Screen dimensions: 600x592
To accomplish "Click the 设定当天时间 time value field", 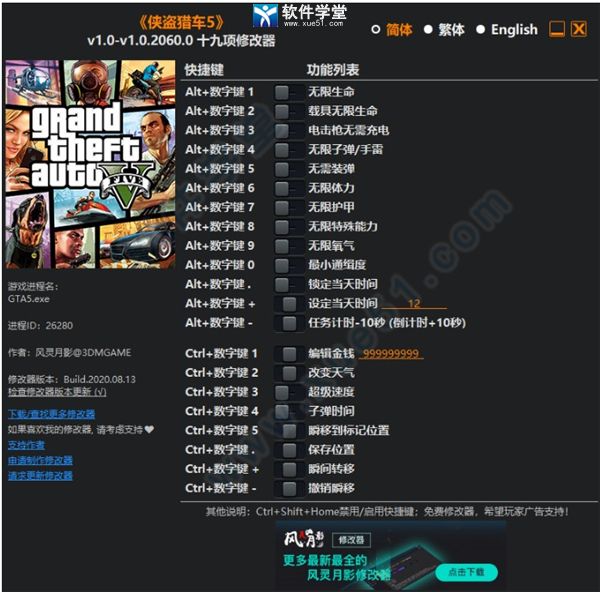I will pyautogui.click(x=412, y=304).
